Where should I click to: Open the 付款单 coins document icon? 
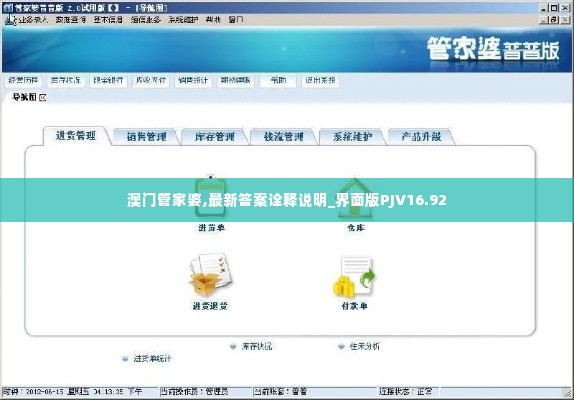point(354,277)
